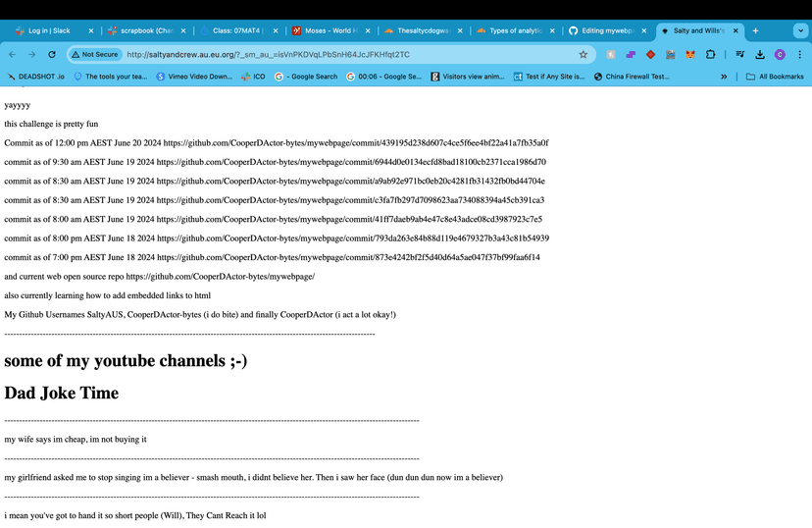Bookmark this page with the star icon
This screenshot has width=812, height=528.
584,54
